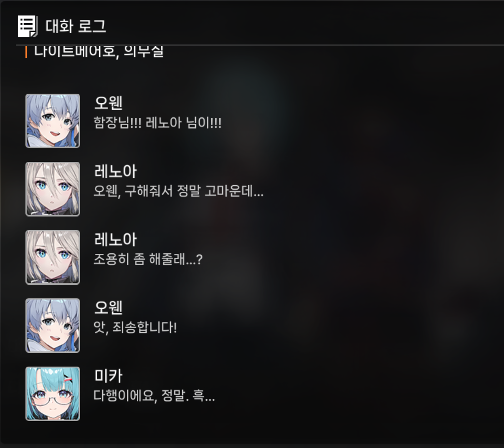
Task: Select the line 오웬, 구해줘서 정말 고마운데...
Action: tap(179, 191)
